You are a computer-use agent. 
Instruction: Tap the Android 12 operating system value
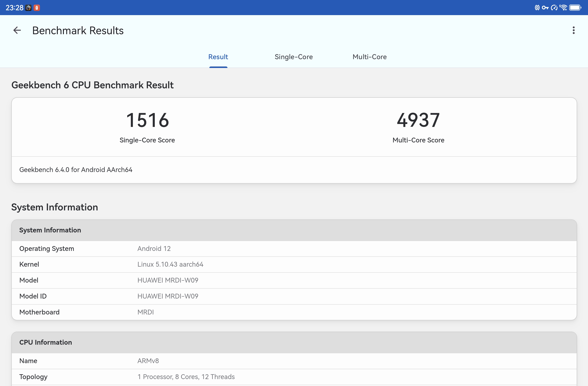[x=154, y=249]
